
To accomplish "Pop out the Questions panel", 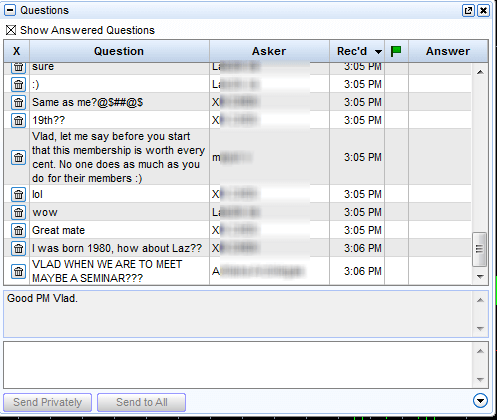I will 468,11.
